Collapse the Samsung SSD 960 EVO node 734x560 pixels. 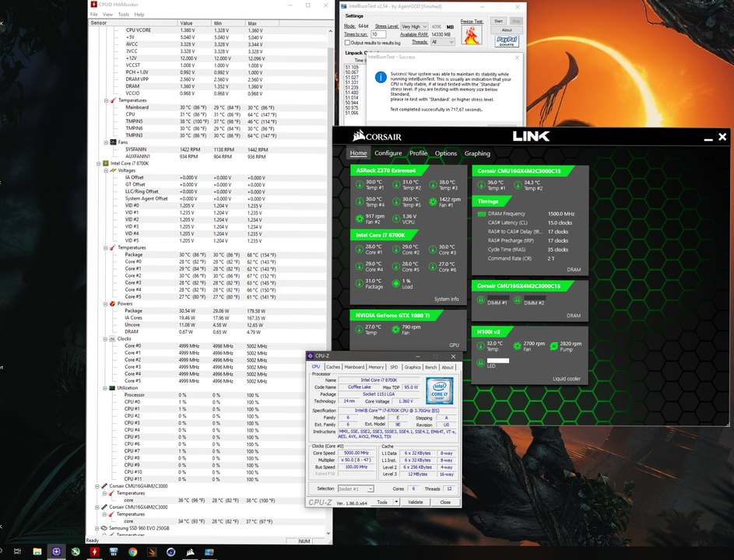[x=98, y=528]
